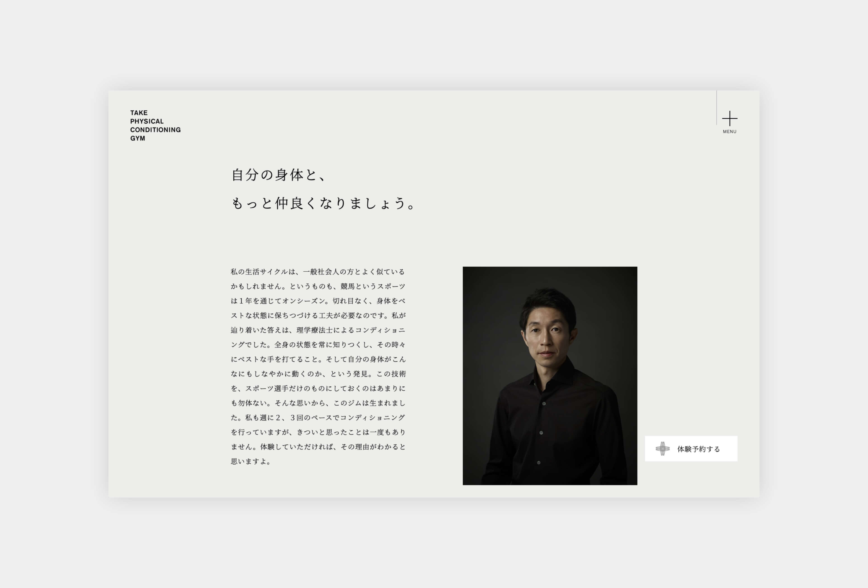Open the plus-shaped MENU icon
868x588 pixels.
coord(729,119)
